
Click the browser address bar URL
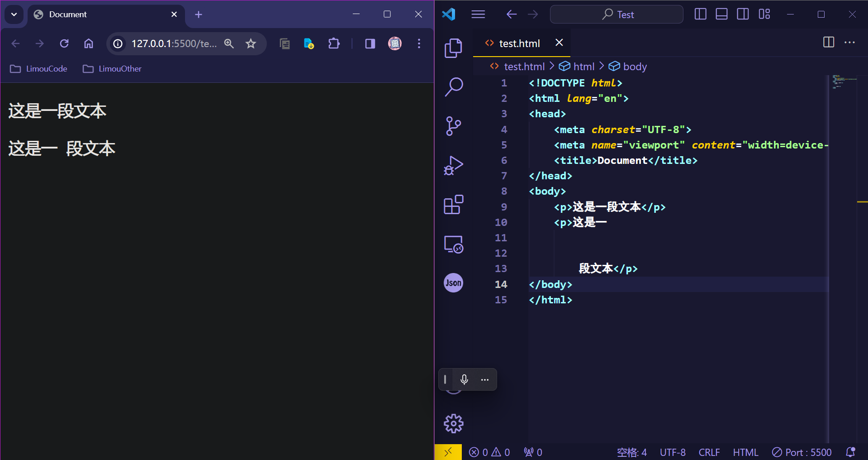coord(174,43)
